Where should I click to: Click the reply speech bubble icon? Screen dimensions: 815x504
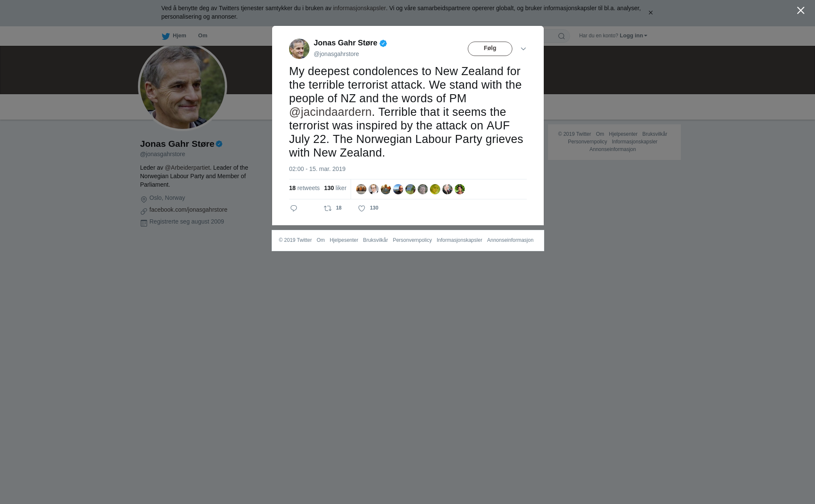[x=294, y=208]
